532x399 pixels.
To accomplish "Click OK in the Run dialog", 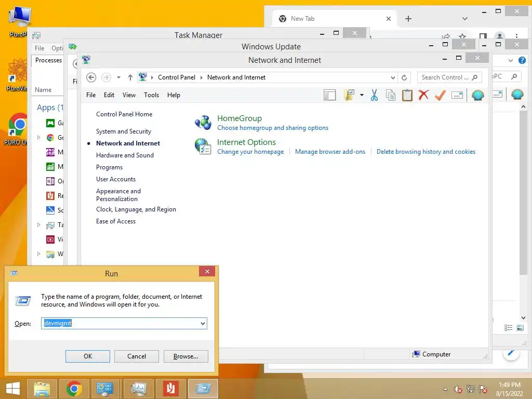I will (x=87, y=356).
